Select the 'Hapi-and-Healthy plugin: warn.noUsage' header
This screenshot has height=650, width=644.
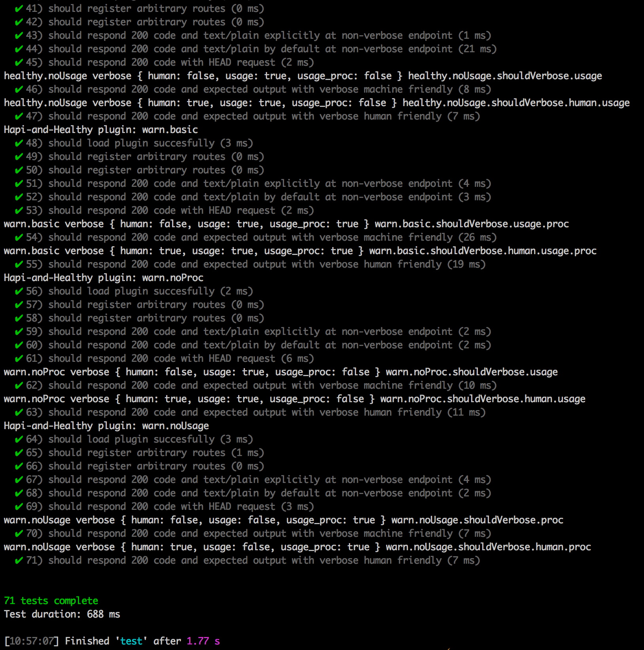click(x=106, y=426)
